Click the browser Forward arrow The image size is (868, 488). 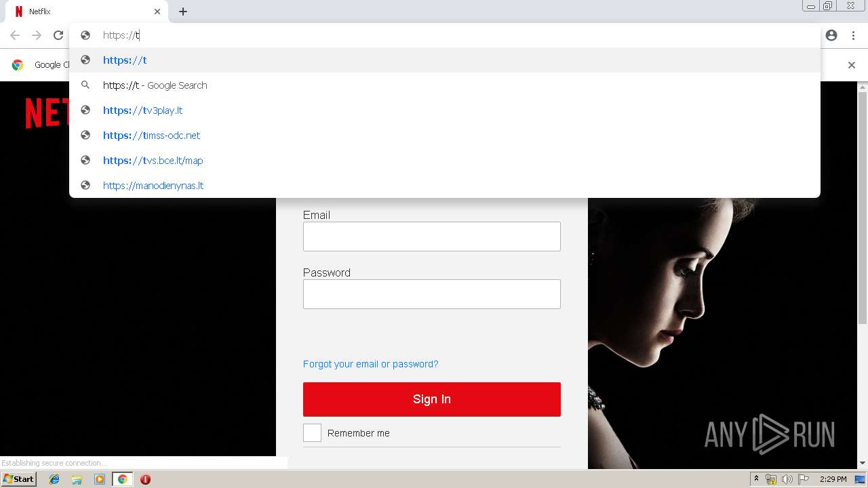(37, 35)
